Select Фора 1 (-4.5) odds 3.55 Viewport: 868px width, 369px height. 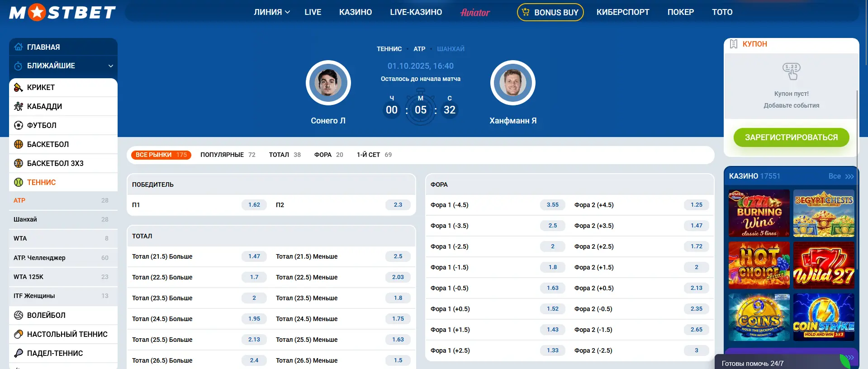(x=553, y=205)
